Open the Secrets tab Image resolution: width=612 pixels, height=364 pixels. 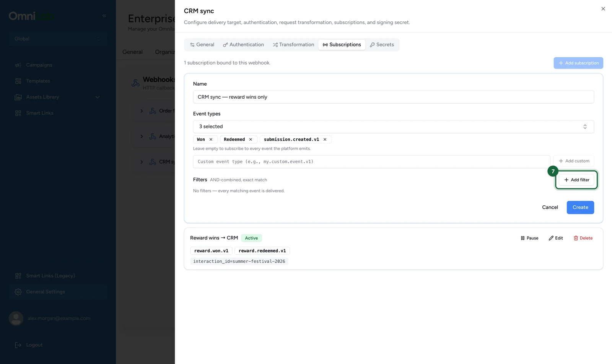(382, 45)
